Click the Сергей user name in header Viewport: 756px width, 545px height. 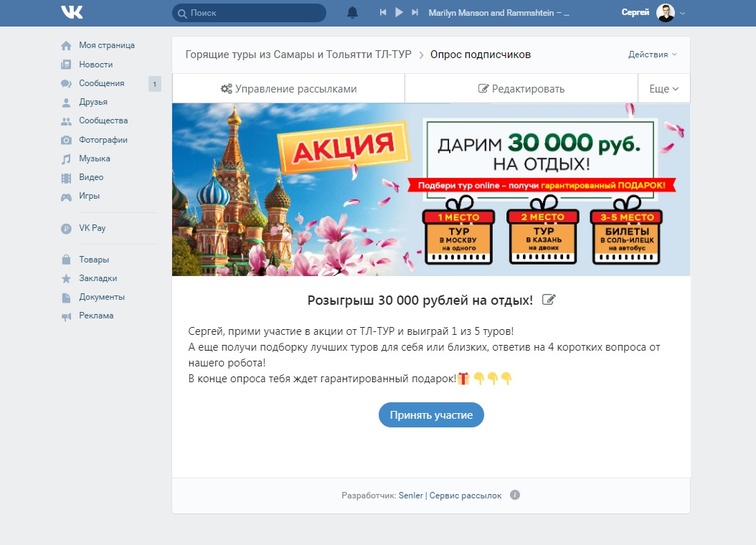[635, 13]
